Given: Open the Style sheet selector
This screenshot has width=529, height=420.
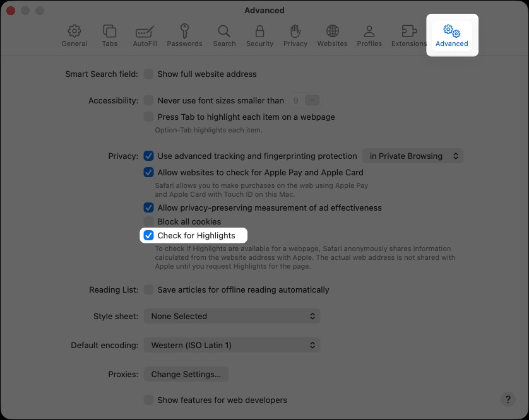Looking at the screenshot, I should [x=232, y=316].
